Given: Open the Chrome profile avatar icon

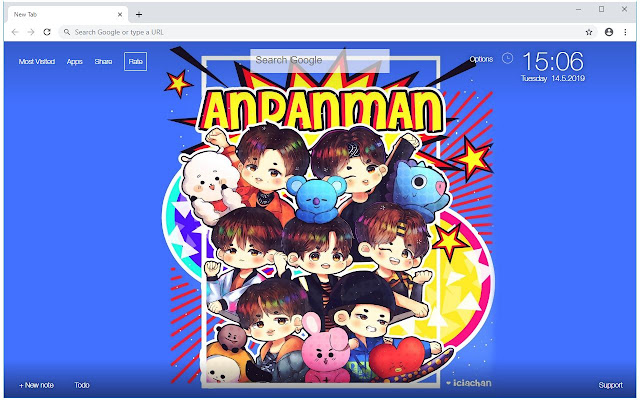Looking at the screenshot, I should (x=609, y=32).
